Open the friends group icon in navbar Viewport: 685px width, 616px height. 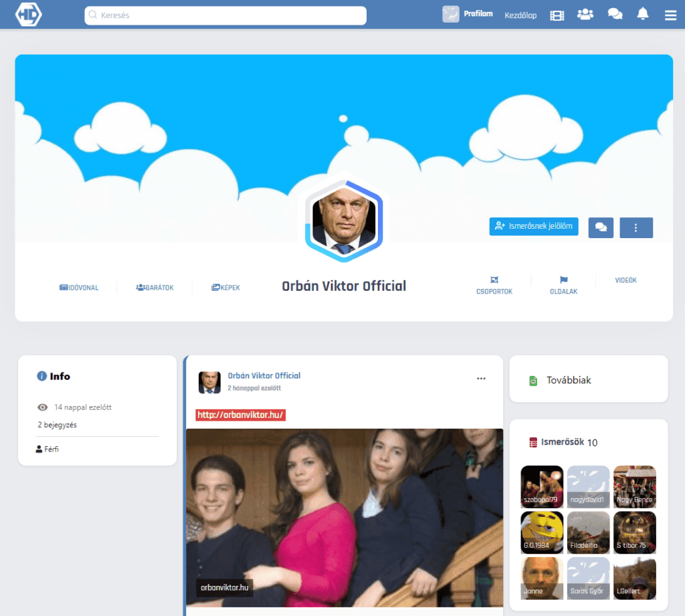point(585,15)
